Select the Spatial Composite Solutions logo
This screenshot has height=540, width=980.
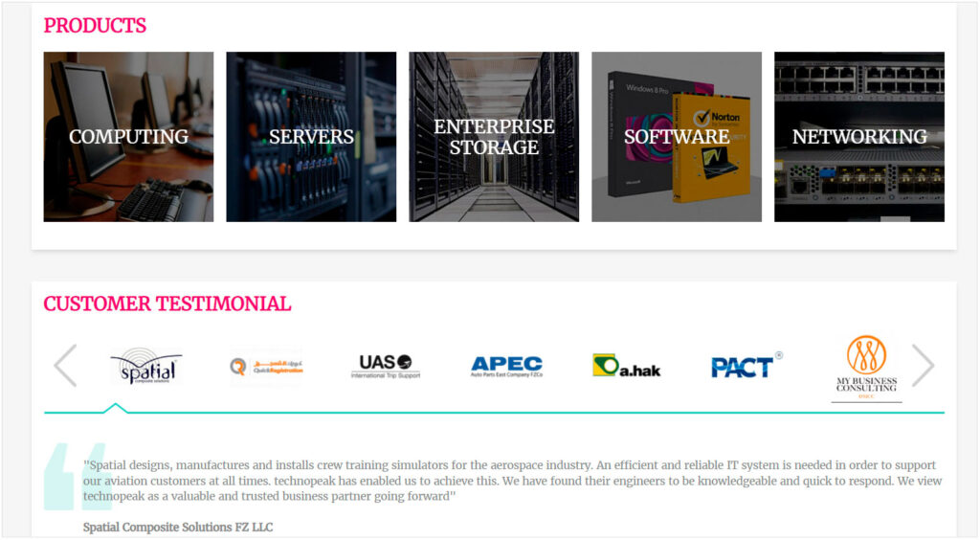coord(145,367)
